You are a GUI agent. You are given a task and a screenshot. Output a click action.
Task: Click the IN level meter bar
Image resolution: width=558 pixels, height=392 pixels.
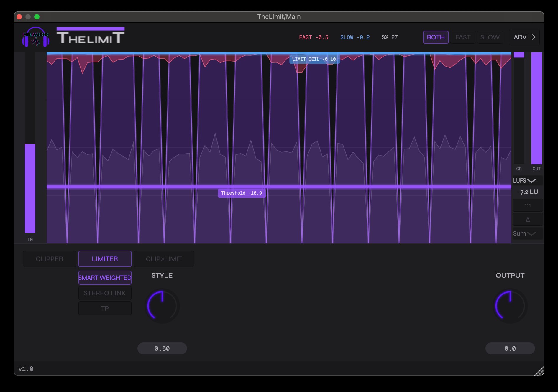[30, 188]
